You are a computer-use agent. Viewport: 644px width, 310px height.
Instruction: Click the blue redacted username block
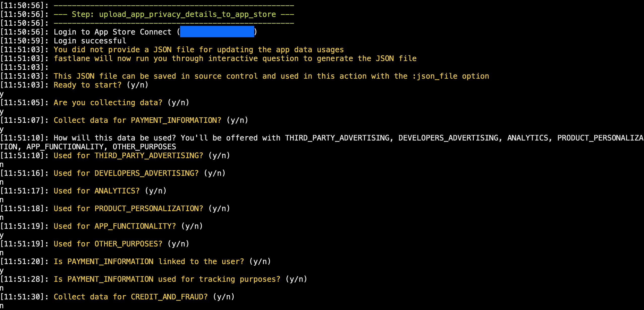tap(217, 32)
